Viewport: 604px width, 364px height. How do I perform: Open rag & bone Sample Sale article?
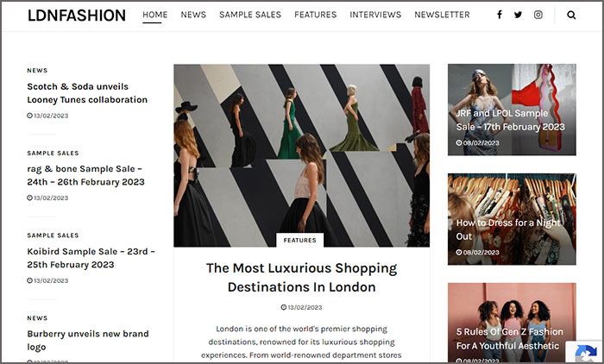tap(86, 175)
